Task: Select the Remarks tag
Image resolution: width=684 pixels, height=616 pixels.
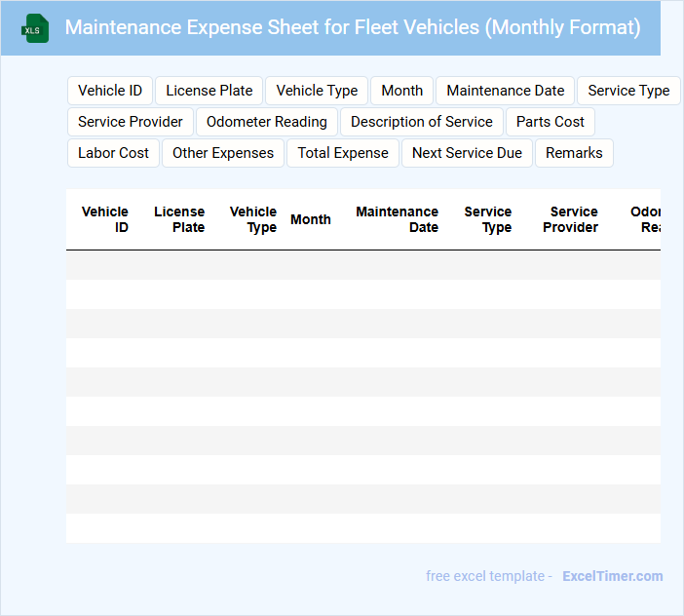Action: [x=574, y=153]
